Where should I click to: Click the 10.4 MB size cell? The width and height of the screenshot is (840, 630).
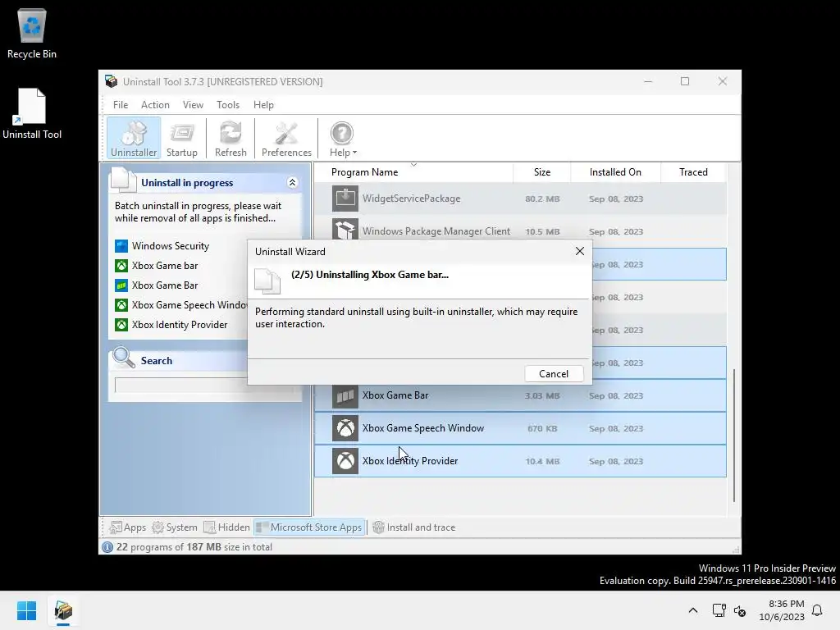click(x=542, y=461)
